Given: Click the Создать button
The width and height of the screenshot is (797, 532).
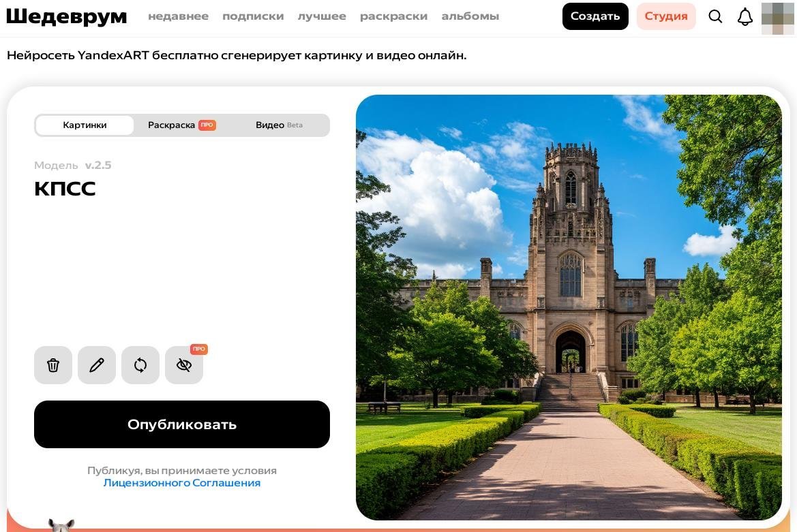Looking at the screenshot, I should 595,16.
